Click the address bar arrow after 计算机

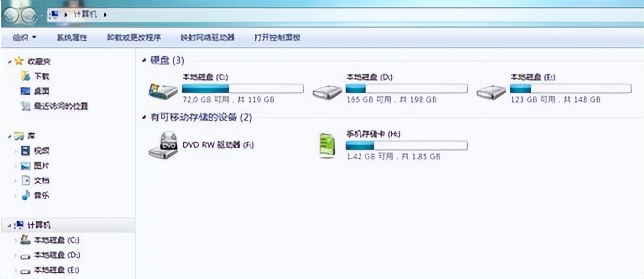point(105,15)
